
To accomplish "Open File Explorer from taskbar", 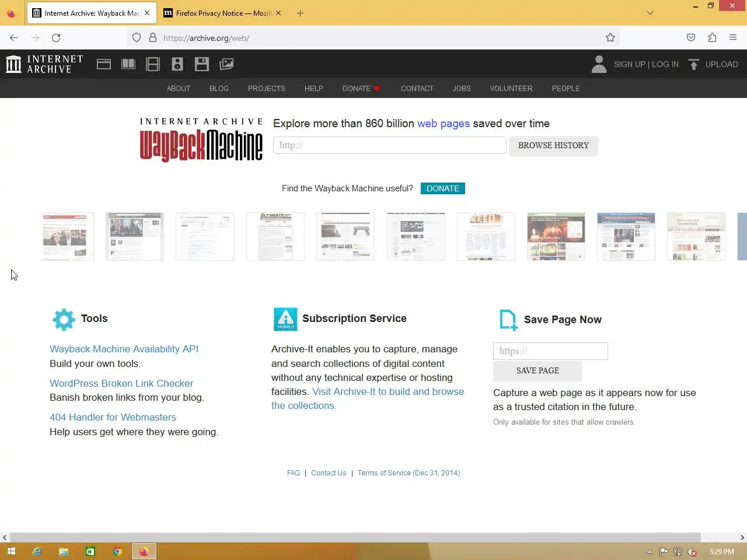I will coord(64,551).
